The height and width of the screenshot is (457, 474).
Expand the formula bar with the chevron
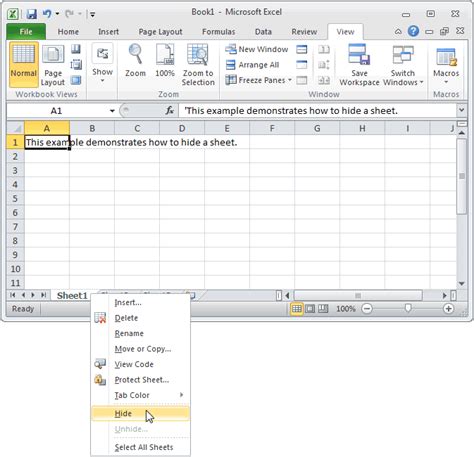(462, 110)
